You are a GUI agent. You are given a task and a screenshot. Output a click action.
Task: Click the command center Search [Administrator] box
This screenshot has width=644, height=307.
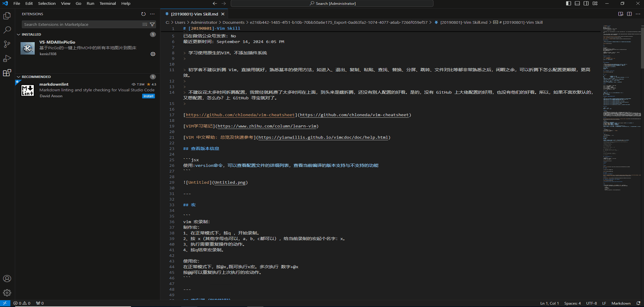(332, 3)
